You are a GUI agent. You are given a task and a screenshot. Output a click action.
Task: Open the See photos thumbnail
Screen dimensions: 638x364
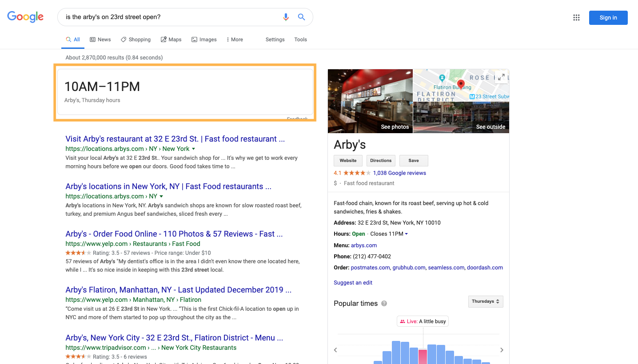tap(371, 101)
